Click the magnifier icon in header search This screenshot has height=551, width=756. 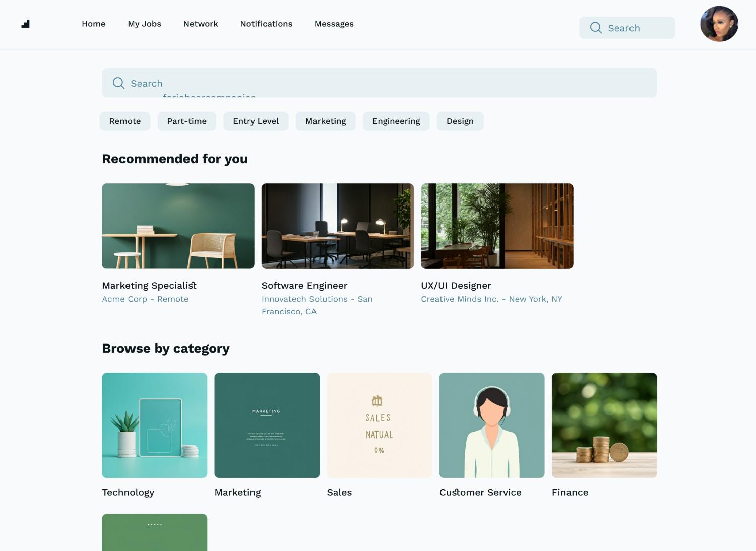[x=596, y=28]
